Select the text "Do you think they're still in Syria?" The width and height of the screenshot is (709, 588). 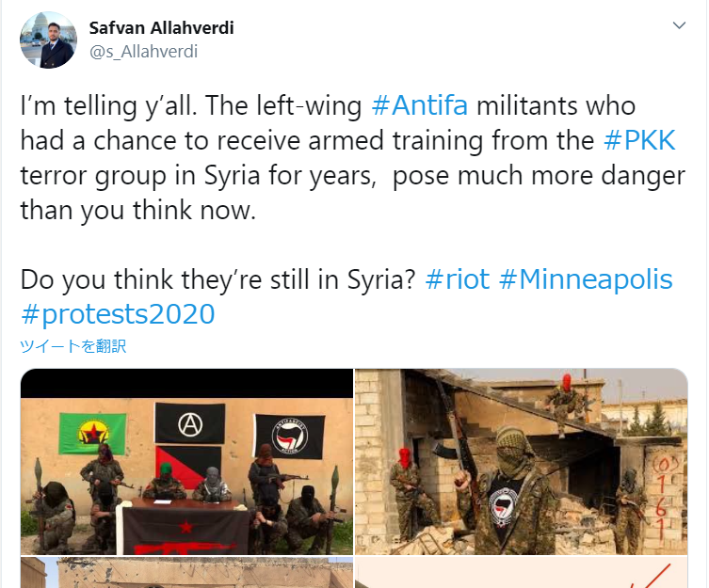point(218,278)
